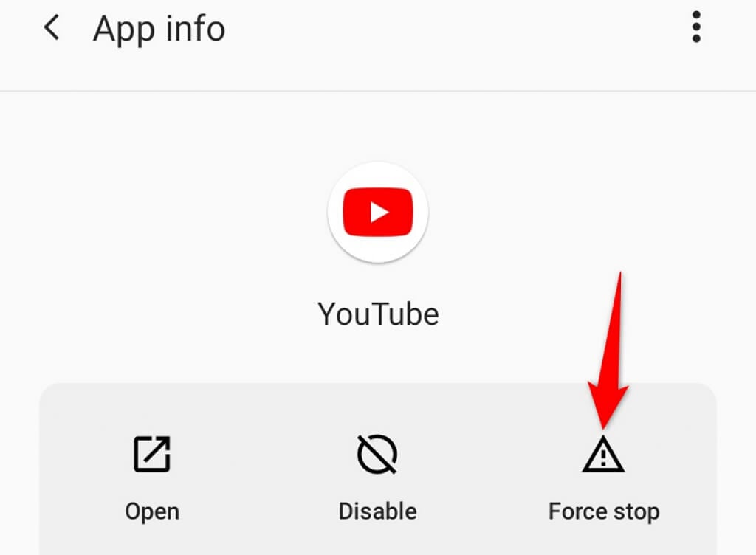The height and width of the screenshot is (555, 756).
Task: Click the white play triangle in the logo
Action: [x=379, y=212]
